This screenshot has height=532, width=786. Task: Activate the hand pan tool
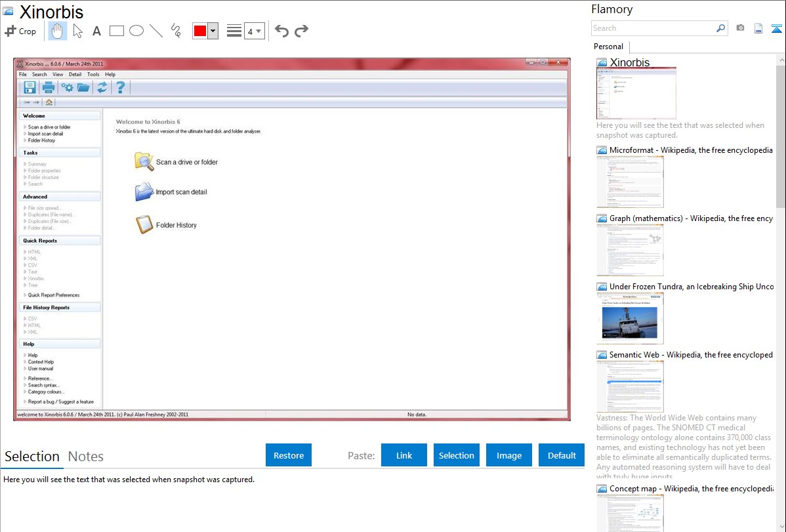coord(58,31)
